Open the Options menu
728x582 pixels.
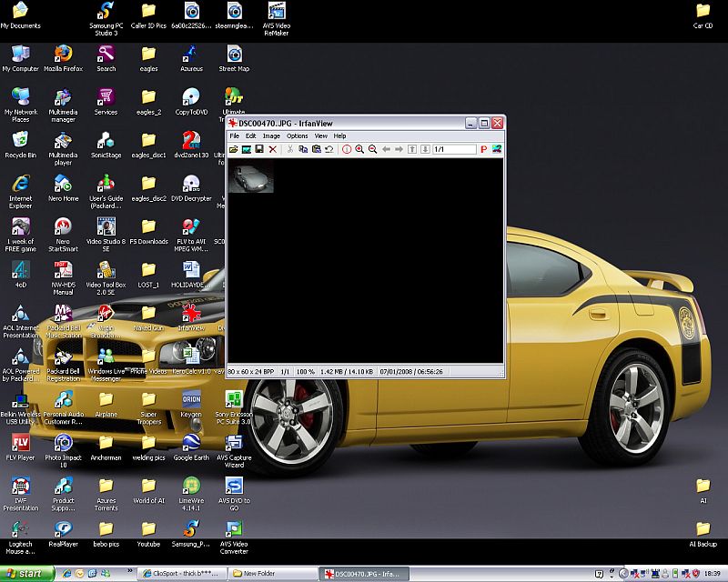pyautogui.click(x=298, y=135)
